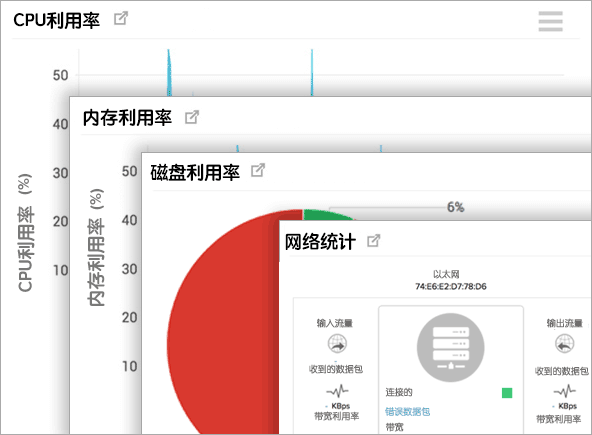
Task: Click 带宽利用率 under 输出流量
Action: [559, 419]
